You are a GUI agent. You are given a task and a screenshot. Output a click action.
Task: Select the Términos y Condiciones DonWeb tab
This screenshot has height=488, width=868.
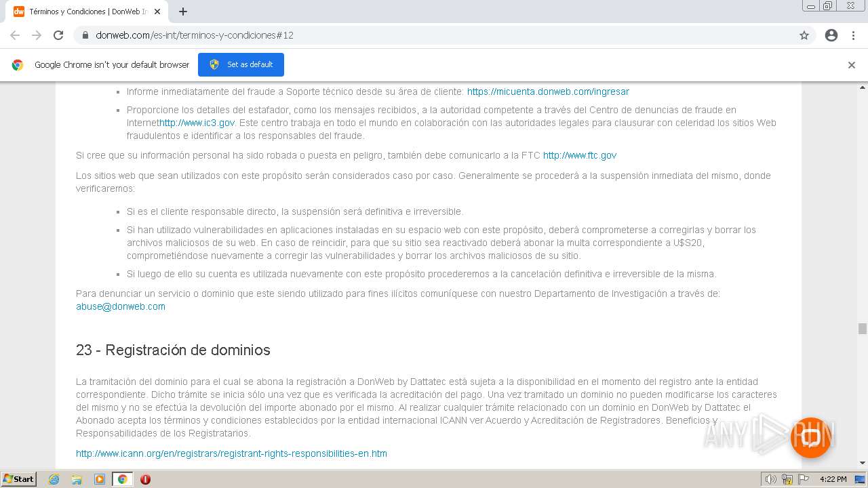click(x=88, y=12)
